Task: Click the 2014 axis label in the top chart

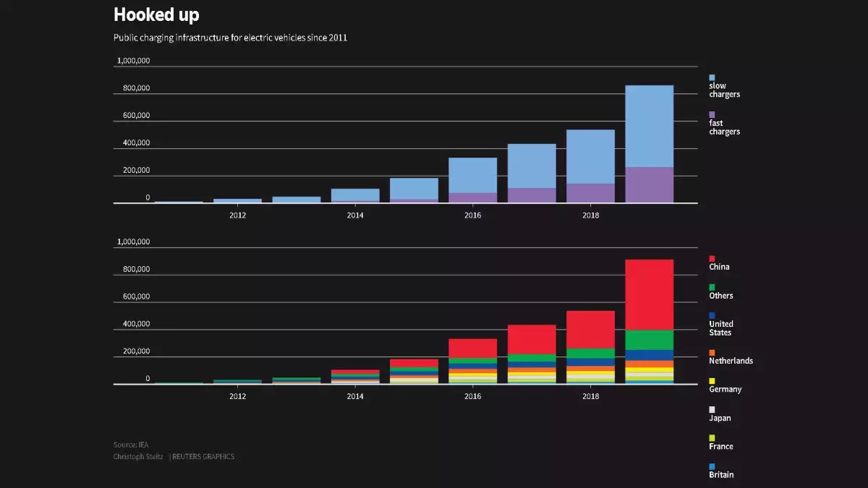Action: [x=355, y=215]
